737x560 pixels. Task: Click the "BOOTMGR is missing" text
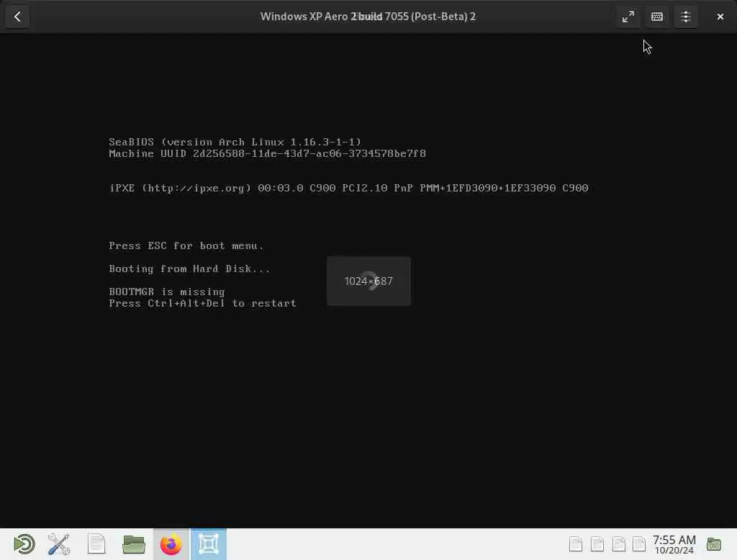167,292
